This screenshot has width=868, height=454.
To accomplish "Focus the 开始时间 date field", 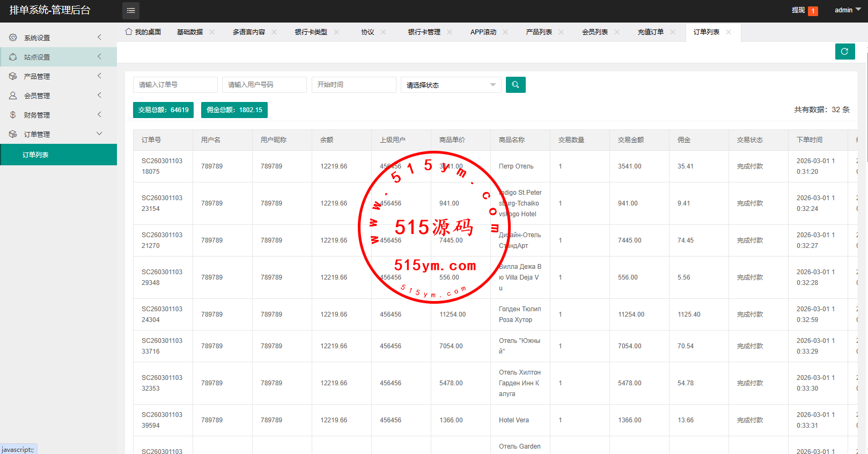I will coord(354,85).
